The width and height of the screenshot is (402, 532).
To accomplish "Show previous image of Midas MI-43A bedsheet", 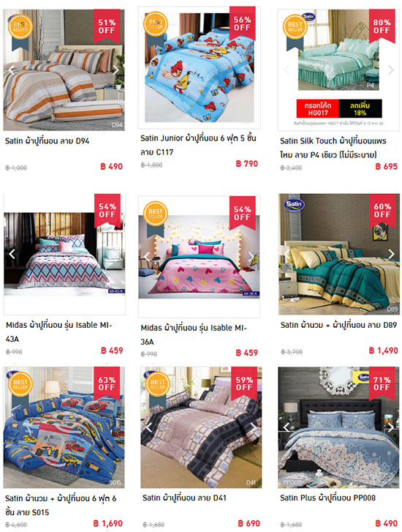I will click(12, 254).
